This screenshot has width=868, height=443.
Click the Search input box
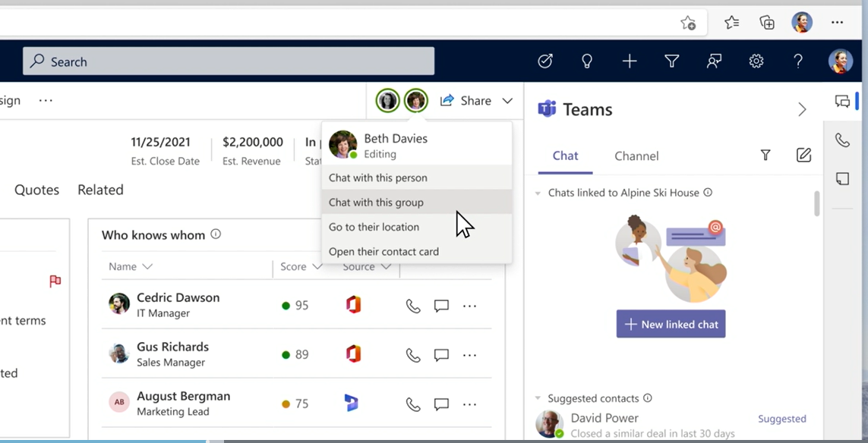(x=229, y=61)
